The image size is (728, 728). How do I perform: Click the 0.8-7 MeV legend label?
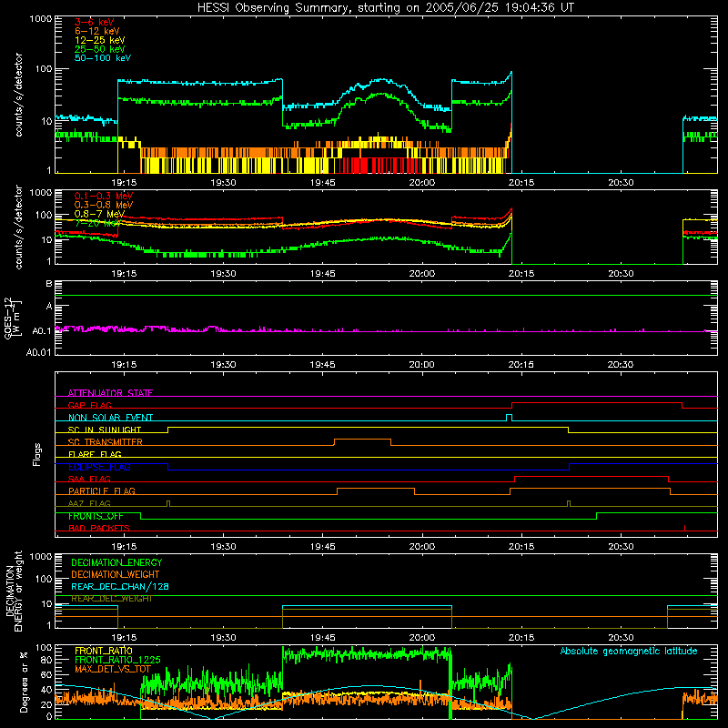[99, 214]
